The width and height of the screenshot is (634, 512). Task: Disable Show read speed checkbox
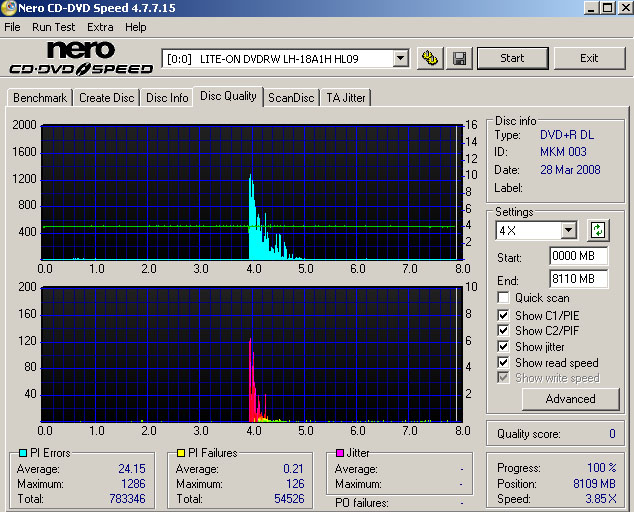[504, 363]
